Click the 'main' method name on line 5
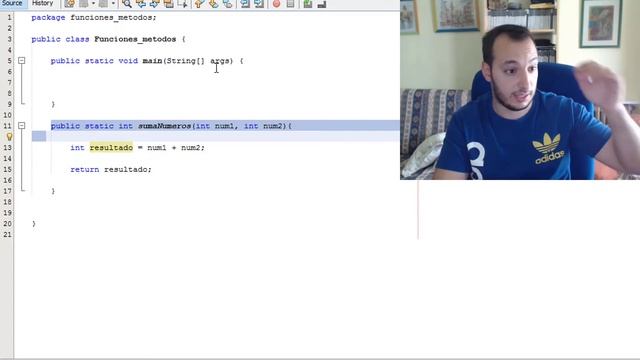This screenshot has height=360, width=640. tap(152, 61)
